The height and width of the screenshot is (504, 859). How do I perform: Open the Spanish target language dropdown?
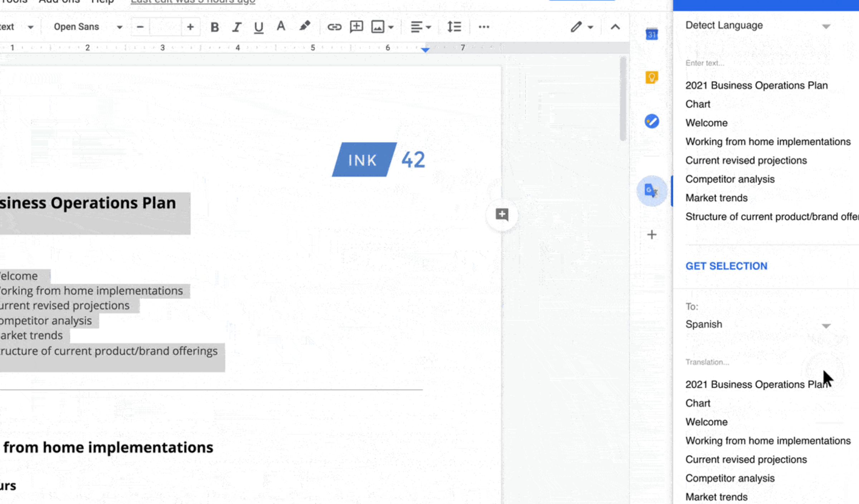pyautogui.click(x=826, y=325)
